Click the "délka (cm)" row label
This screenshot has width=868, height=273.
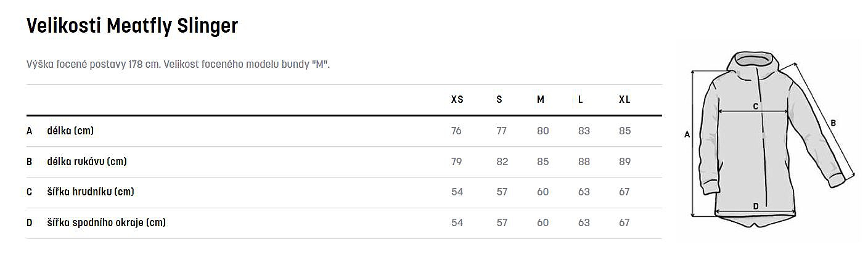tap(70, 131)
